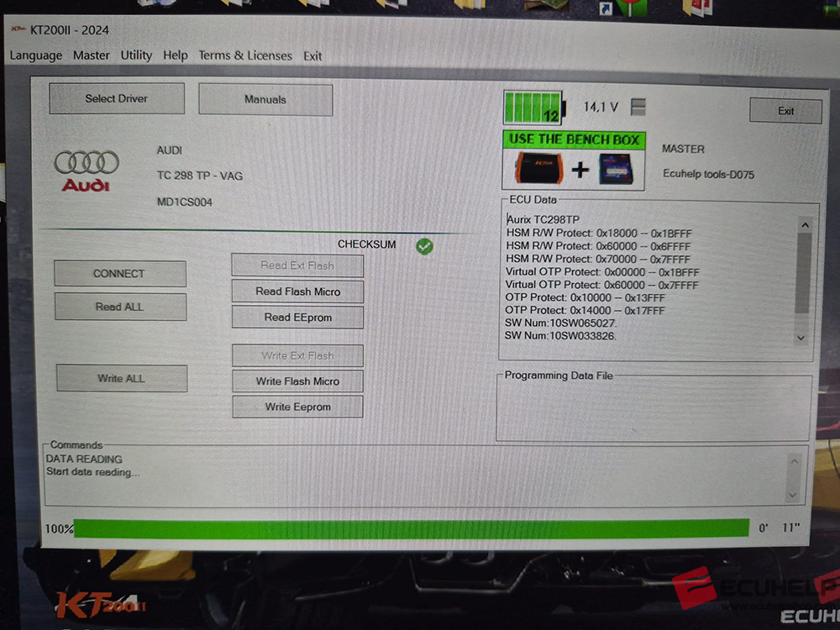Open Terms & Licenses menu
Viewport: 840px width, 630px height.
coord(245,55)
